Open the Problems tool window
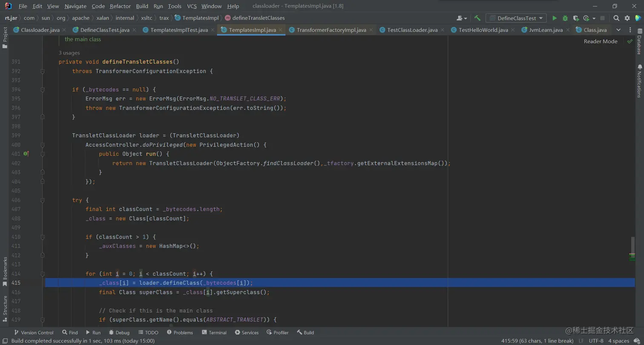The image size is (644, 345). pos(180,333)
